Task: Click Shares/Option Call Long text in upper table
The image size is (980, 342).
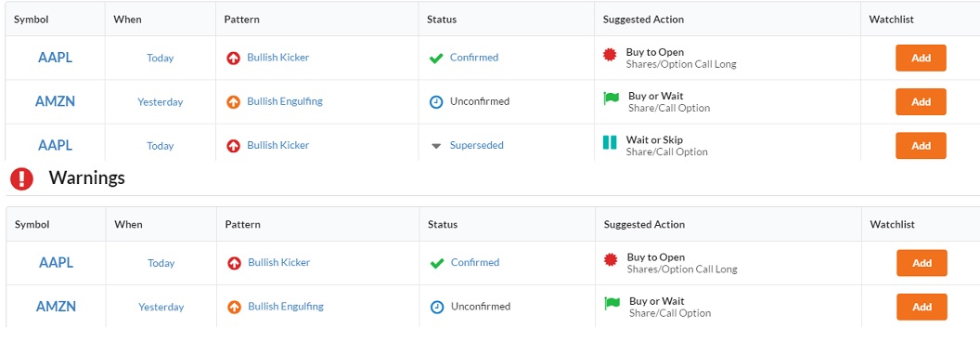Action: [x=681, y=64]
